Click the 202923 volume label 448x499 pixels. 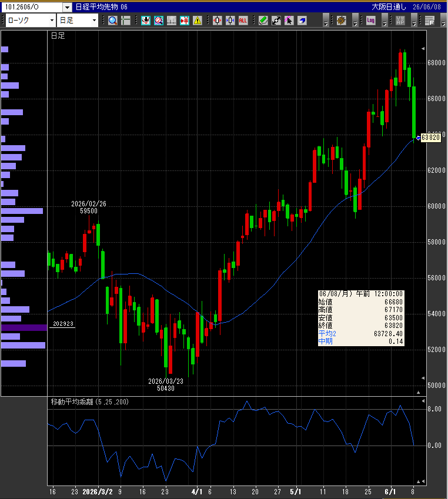click(x=63, y=324)
